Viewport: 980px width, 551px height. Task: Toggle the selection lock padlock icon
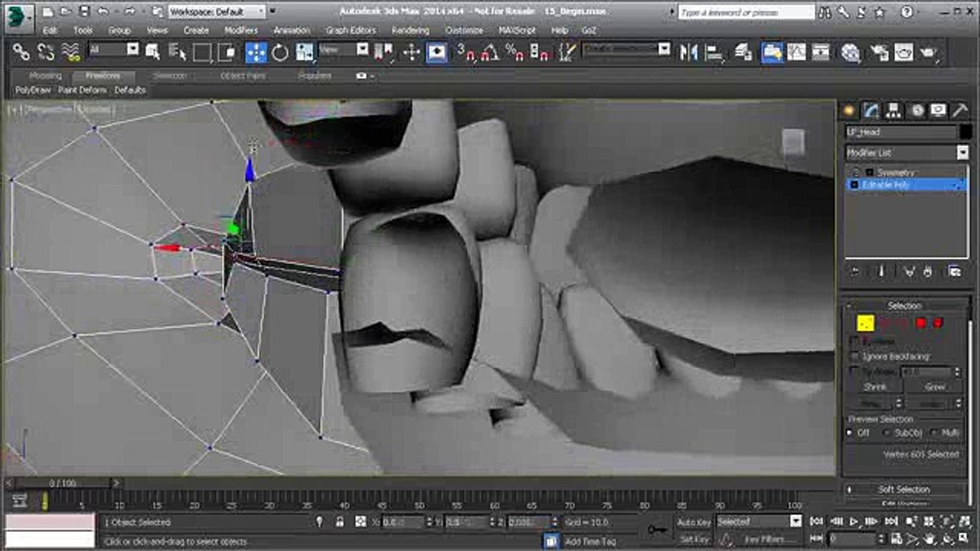tap(339, 522)
